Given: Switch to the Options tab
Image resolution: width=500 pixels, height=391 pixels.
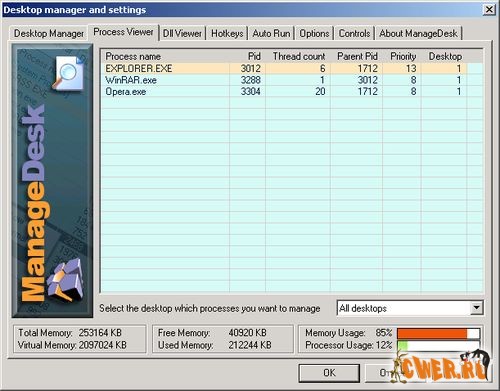Looking at the screenshot, I should pos(314,33).
